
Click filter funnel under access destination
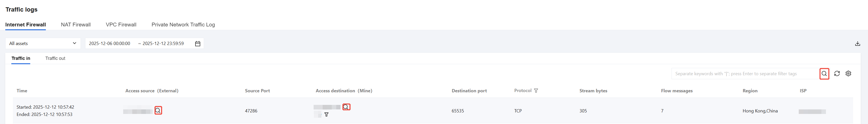point(326,115)
